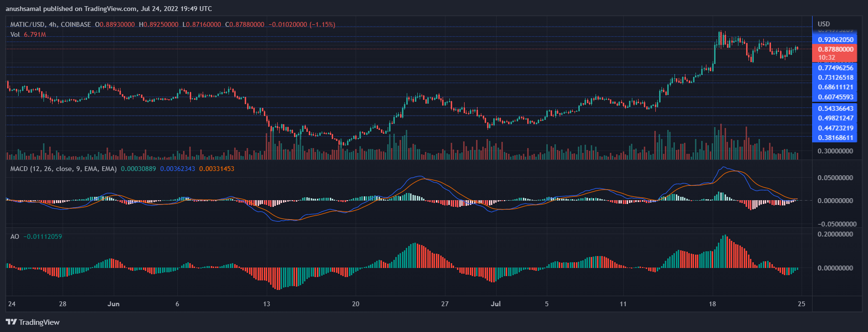This screenshot has width=868, height=332.
Task: Click the 18 date on the time axis
Action: pos(713,304)
